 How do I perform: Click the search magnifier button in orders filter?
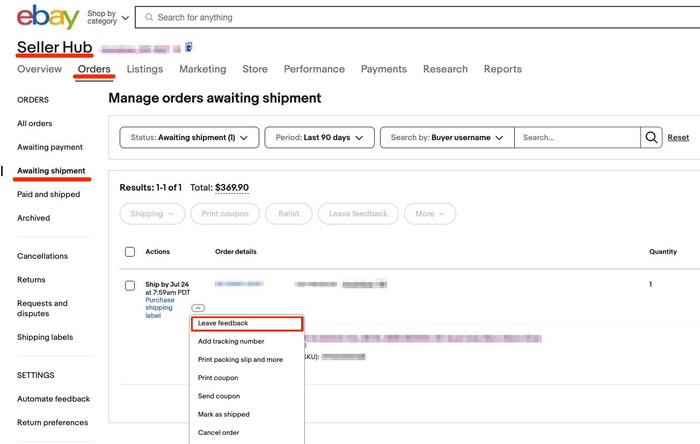tap(652, 138)
